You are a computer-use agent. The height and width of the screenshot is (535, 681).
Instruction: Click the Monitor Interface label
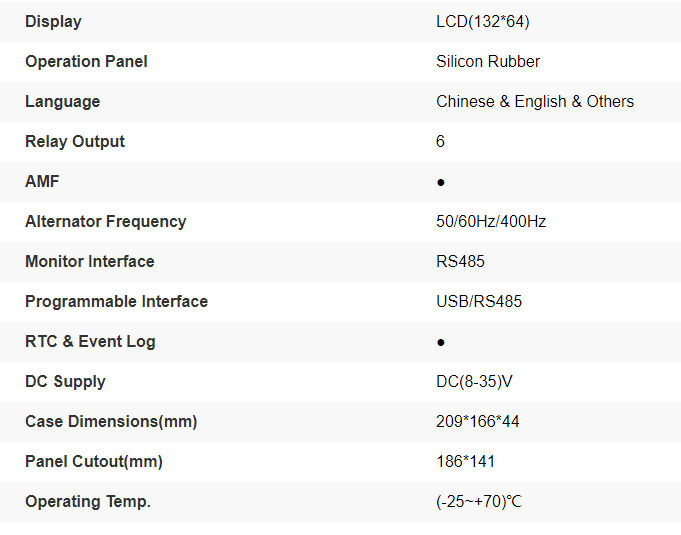(90, 261)
